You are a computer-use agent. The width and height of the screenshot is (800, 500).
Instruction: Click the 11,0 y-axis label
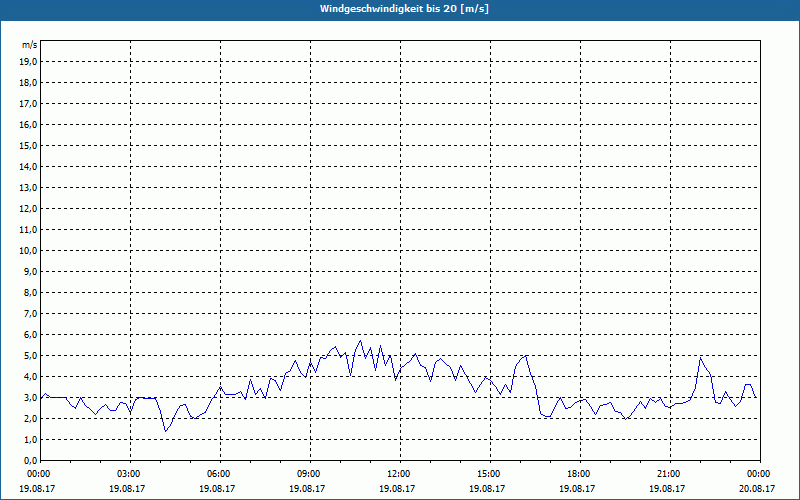tap(28, 230)
